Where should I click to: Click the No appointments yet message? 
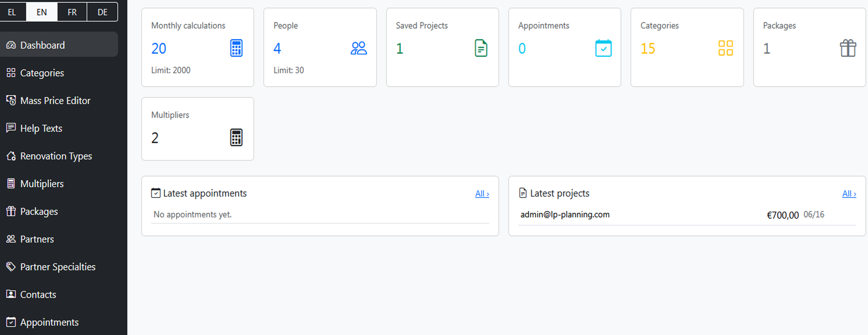click(193, 214)
